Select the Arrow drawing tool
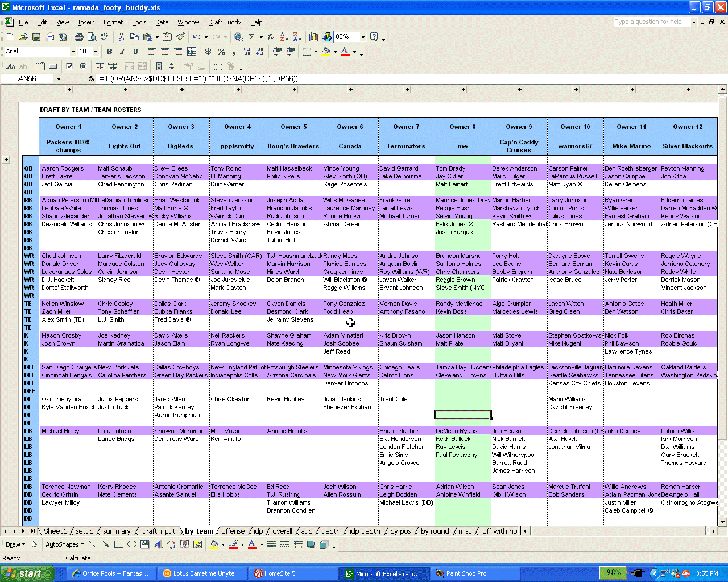The width and height of the screenshot is (728, 582). tap(106, 544)
